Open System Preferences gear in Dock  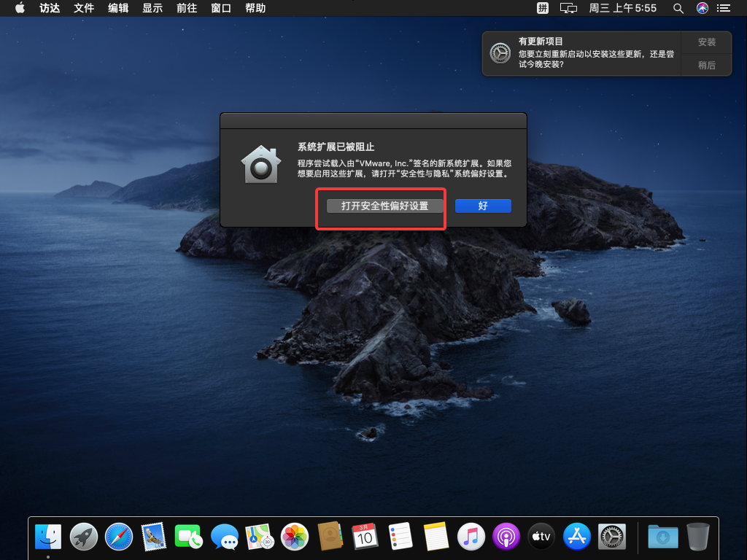pos(611,537)
